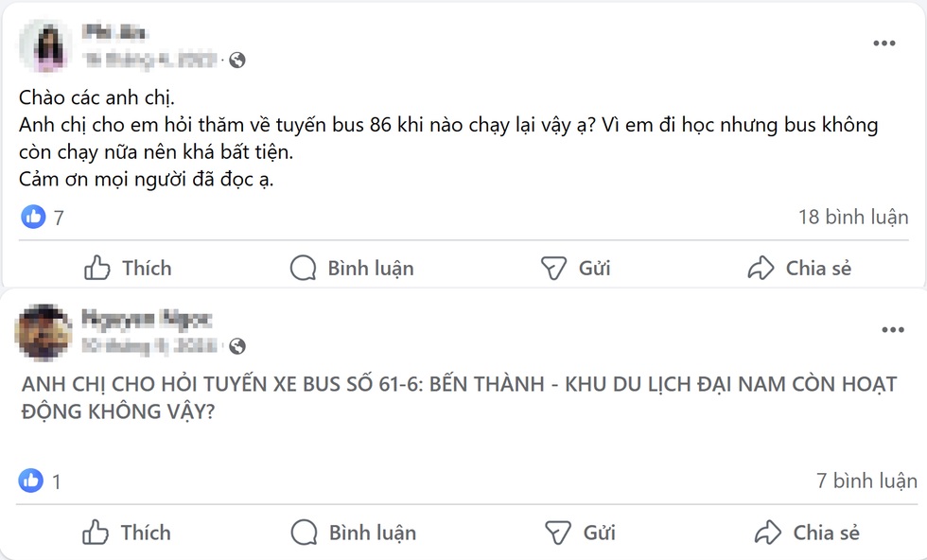Click the first post's blurred author name
Screen dimensions: 927x560
point(115,34)
